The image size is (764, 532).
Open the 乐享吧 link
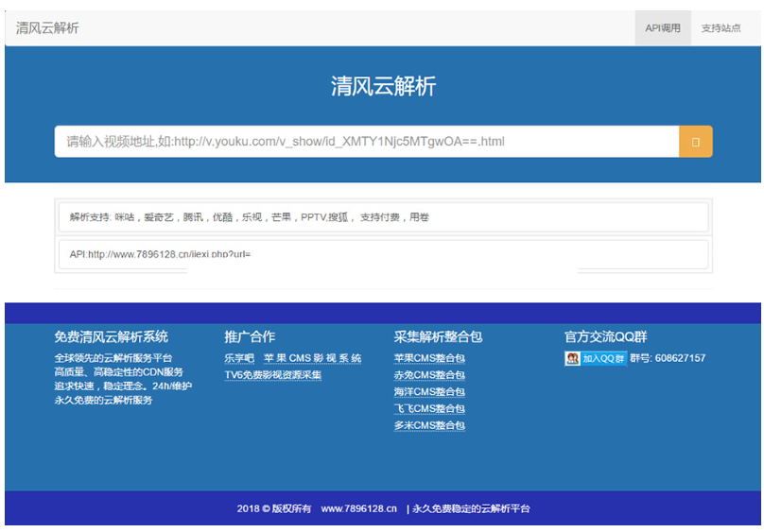239,358
